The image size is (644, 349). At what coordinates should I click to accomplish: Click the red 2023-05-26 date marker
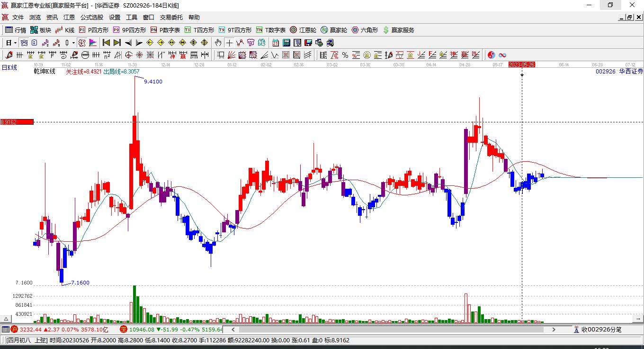521,64
